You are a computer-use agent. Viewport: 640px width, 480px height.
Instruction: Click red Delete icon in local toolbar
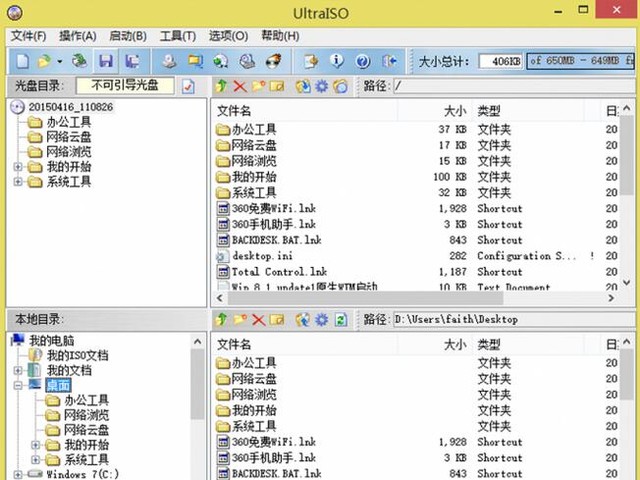coord(258,320)
